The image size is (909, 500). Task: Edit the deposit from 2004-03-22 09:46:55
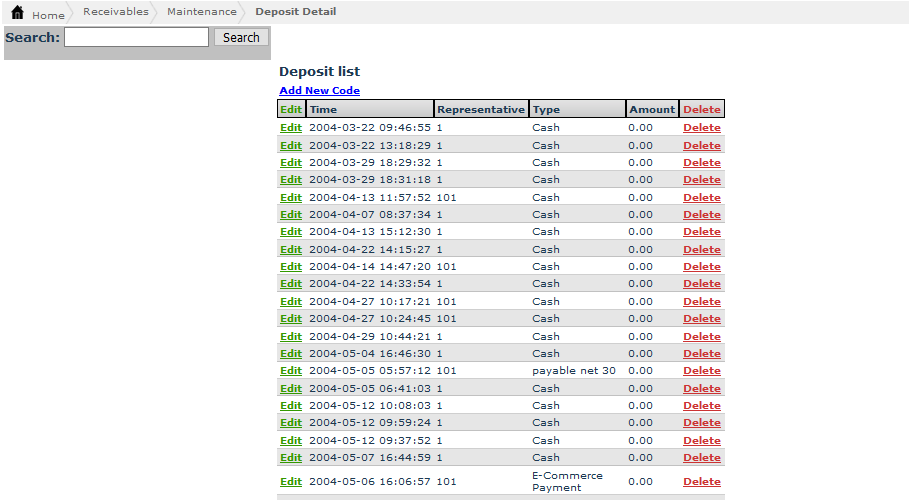click(290, 128)
